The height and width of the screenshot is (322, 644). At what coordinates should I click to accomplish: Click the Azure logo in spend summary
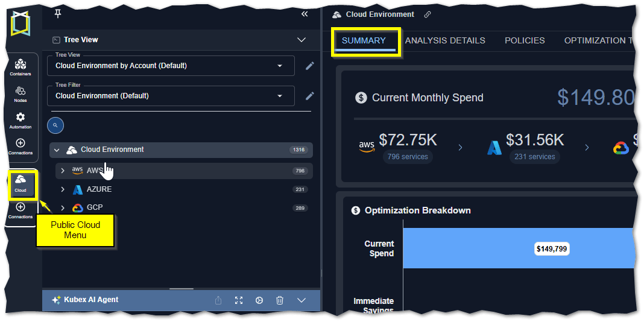coord(494,148)
